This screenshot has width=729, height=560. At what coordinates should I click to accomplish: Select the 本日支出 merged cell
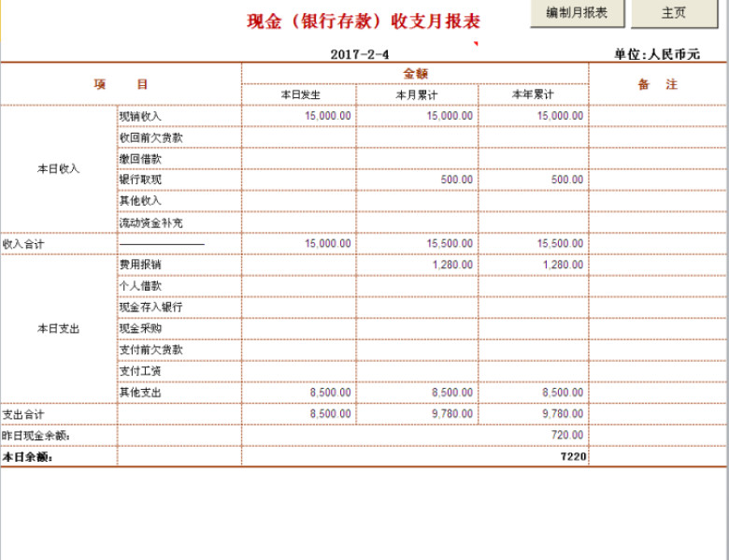[x=59, y=329]
